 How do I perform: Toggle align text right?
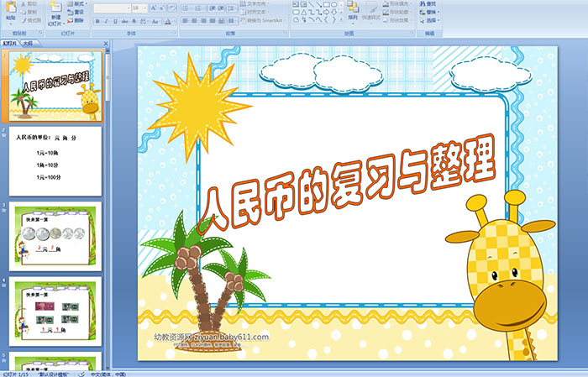(203, 21)
